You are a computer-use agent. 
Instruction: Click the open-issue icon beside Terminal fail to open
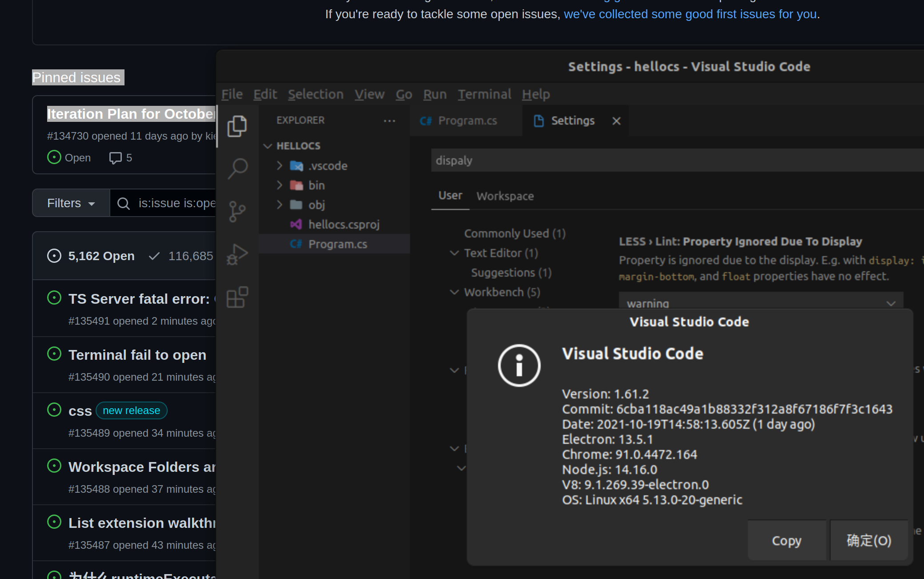54,353
